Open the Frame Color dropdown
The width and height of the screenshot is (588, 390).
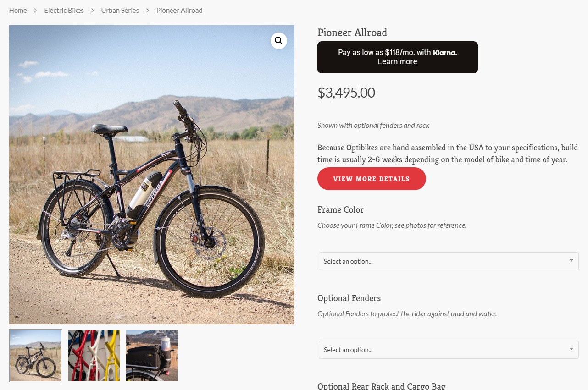(x=449, y=261)
